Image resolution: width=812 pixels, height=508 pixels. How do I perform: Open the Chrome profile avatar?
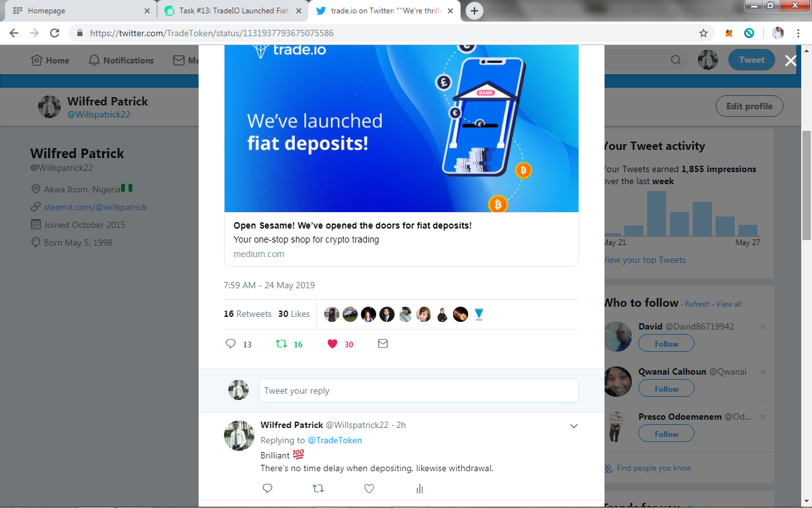(x=778, y=33)
